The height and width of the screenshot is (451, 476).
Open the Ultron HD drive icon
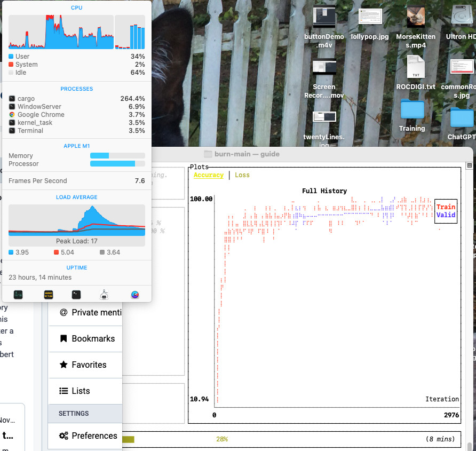tap(462, 17)
